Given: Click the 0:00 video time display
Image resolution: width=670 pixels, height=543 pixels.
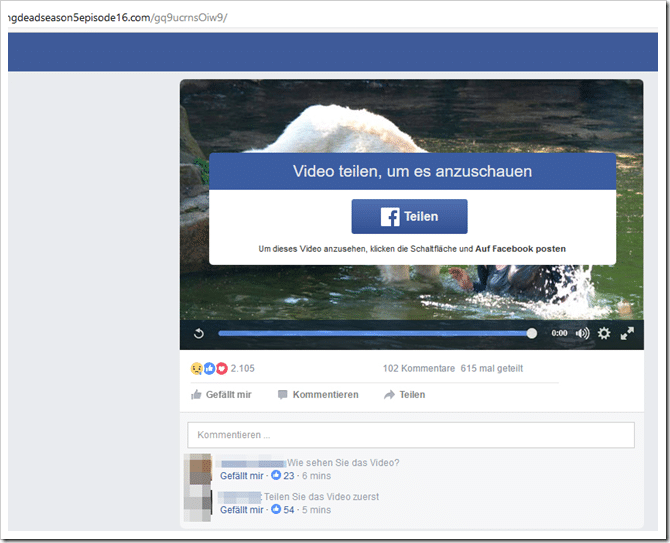Looking at the screenshot, I should point(559,333).
